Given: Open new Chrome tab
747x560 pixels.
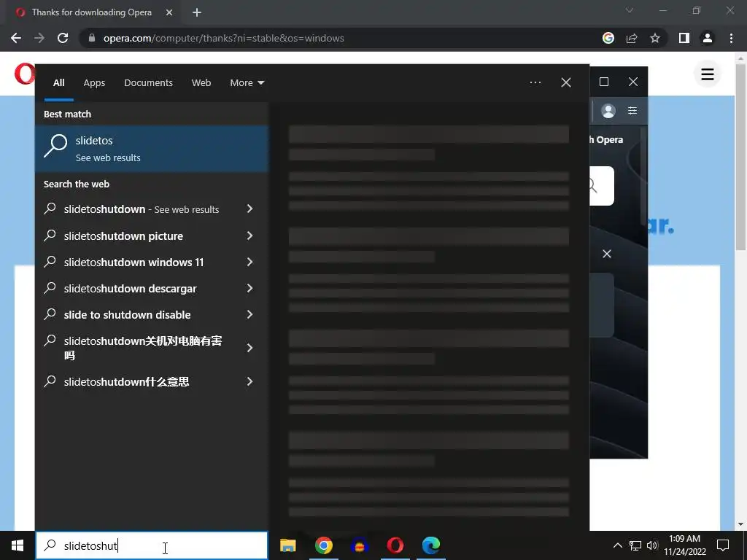Looking at the screenshot, I should tap(197, 12).
